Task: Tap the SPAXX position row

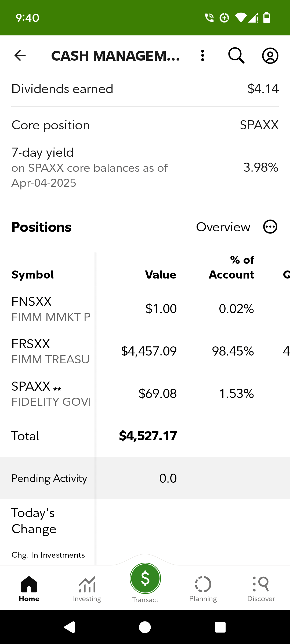Action: [x=145, y=393]
